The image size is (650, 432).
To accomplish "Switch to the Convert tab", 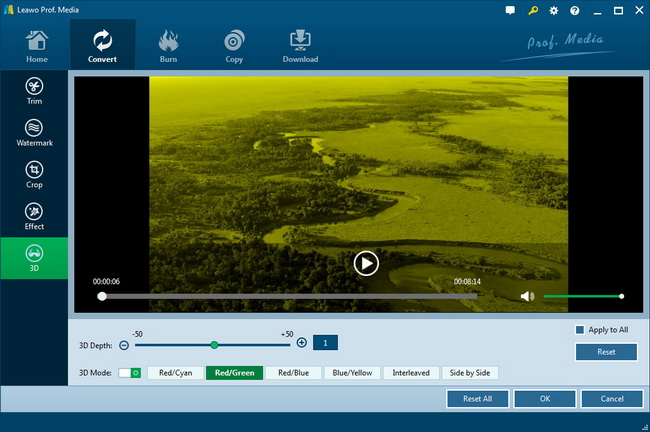I will click(102, 46).
